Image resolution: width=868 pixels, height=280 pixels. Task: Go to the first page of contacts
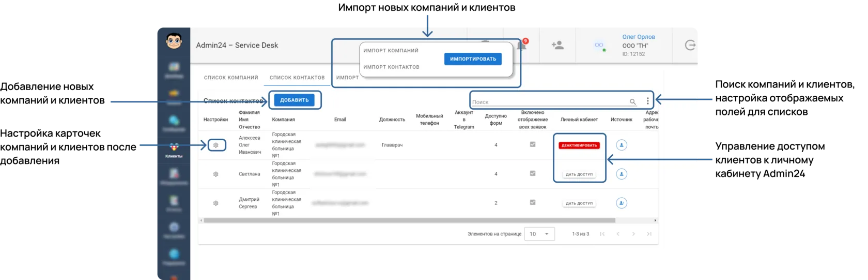point(602,234)
